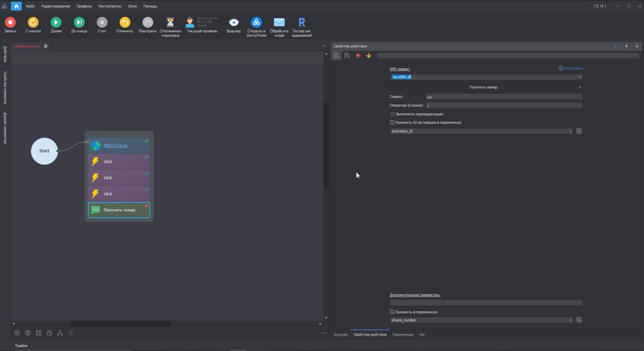Select the https://ya.ru action block
Viewport: 644px width, 351px height.
click(119, 145)
